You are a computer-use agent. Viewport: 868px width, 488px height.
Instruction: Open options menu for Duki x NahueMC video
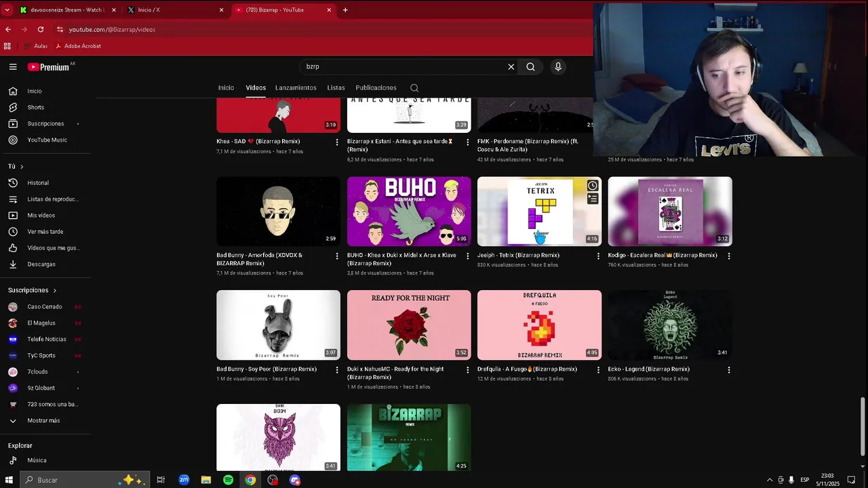pos(467,369)
